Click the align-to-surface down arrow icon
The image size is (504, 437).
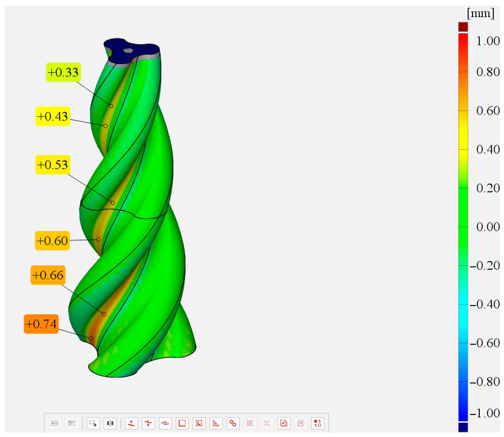131,423
